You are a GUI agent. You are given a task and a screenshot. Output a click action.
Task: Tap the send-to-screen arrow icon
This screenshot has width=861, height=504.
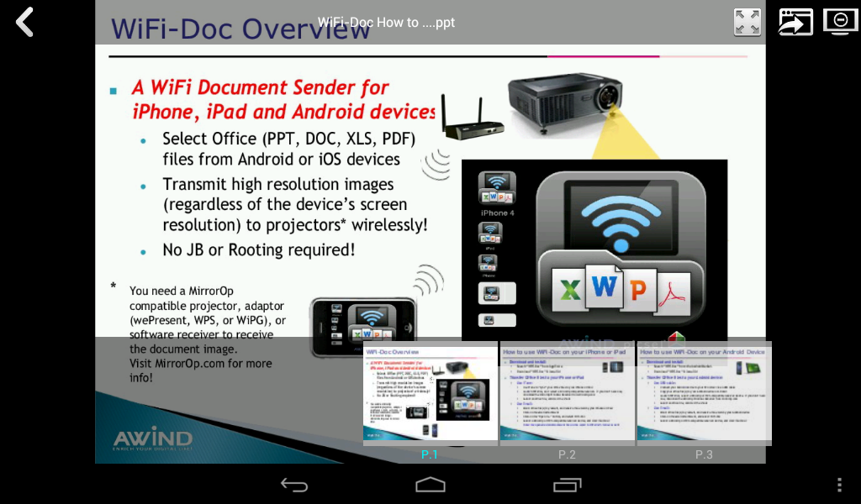(795, 22)
